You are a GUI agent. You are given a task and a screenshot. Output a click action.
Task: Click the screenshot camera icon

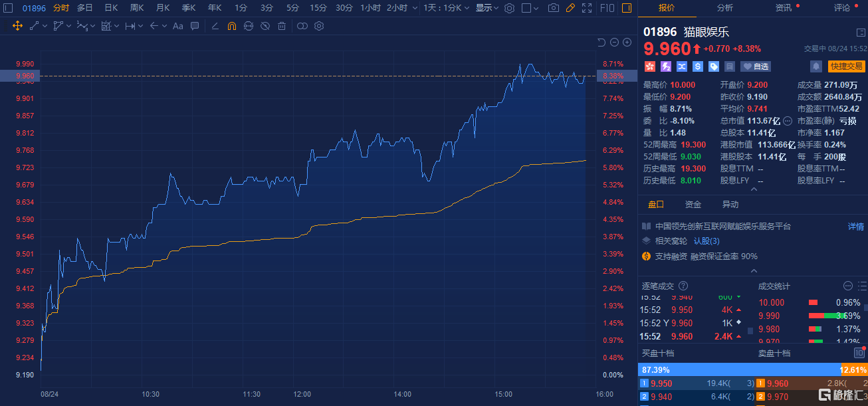(553, 8)
